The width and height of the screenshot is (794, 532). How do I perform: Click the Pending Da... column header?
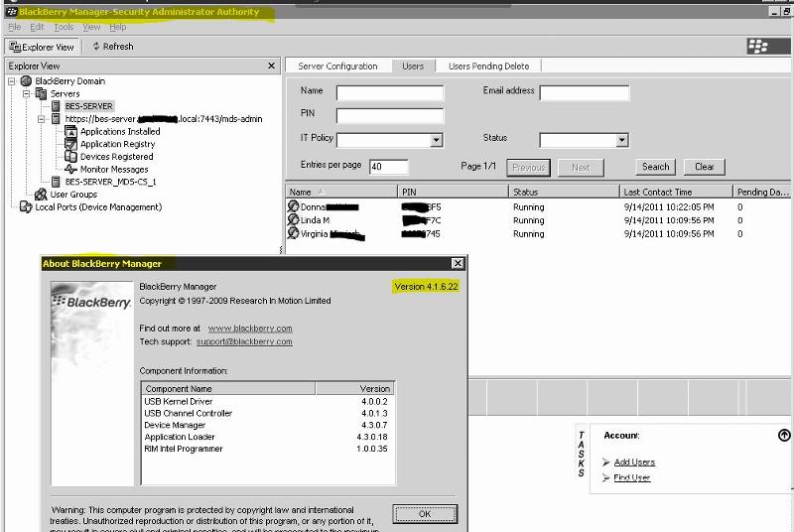coord(762,192)
